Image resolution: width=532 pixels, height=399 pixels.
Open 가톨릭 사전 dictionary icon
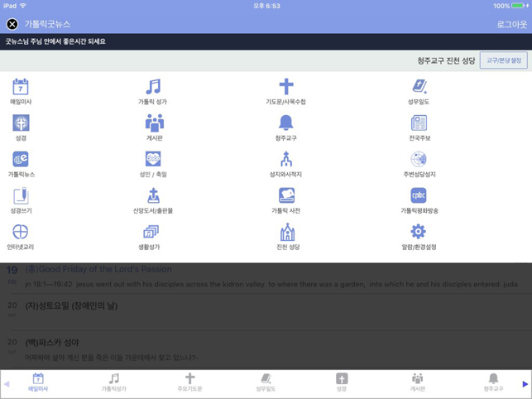(286, 195)
